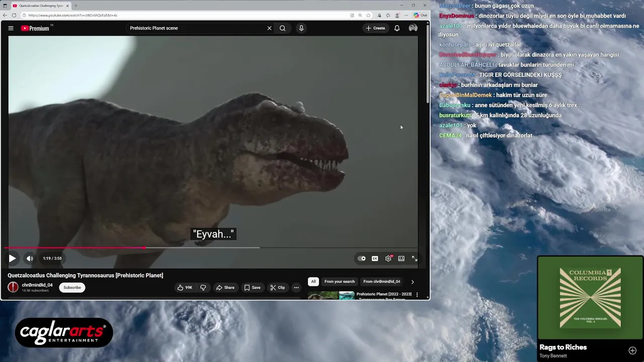
Task: Select the From chrØminØid_04 chip
Action: tap(381, 282)
